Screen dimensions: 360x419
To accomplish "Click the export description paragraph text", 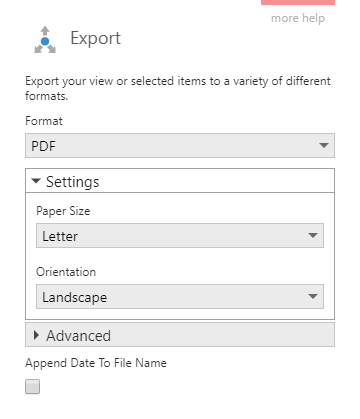I will tap(178, 88).
